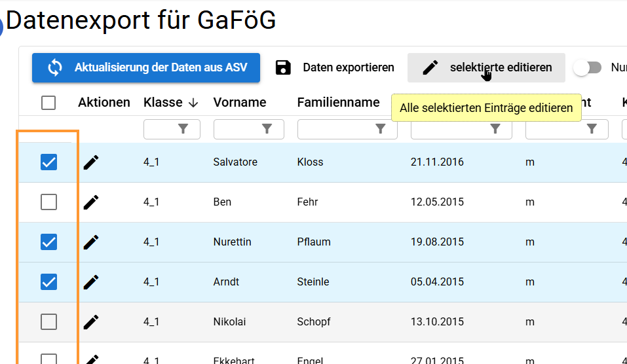Click the sync icon for ASV data update

[55, 67]
